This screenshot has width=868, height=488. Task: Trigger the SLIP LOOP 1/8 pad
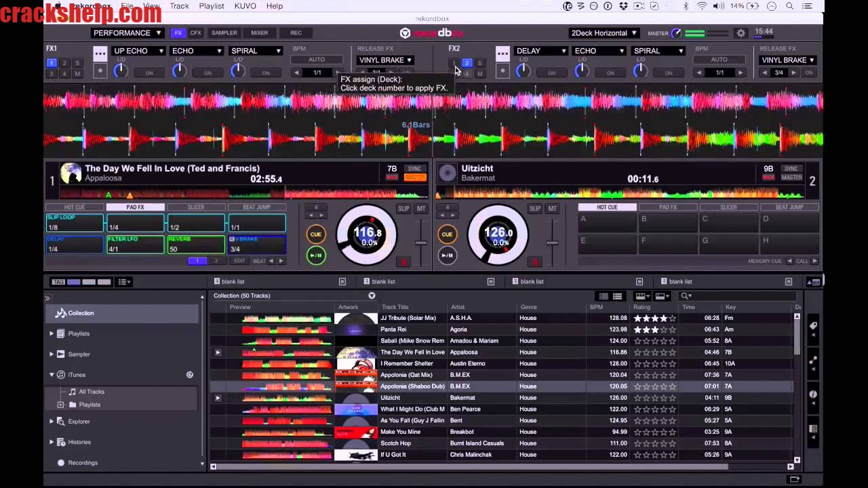(x=75, y=223)
